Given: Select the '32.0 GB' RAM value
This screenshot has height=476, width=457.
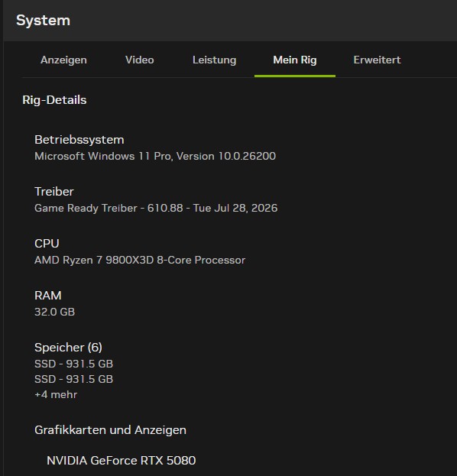Looking at the screenshot, I should pyautogui.click(x=55, y=312).
